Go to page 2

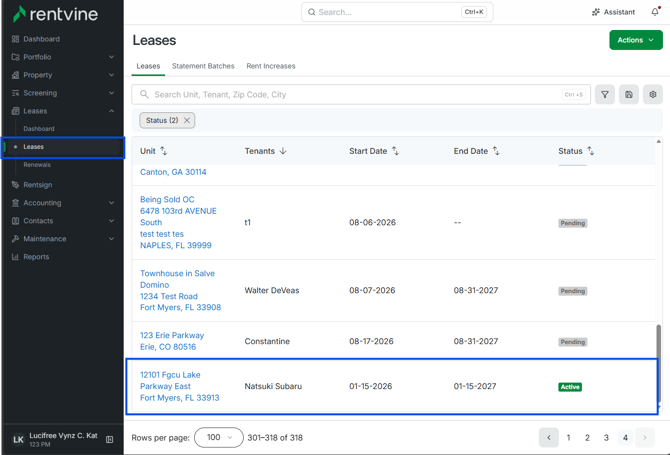(x=588, y=437)
